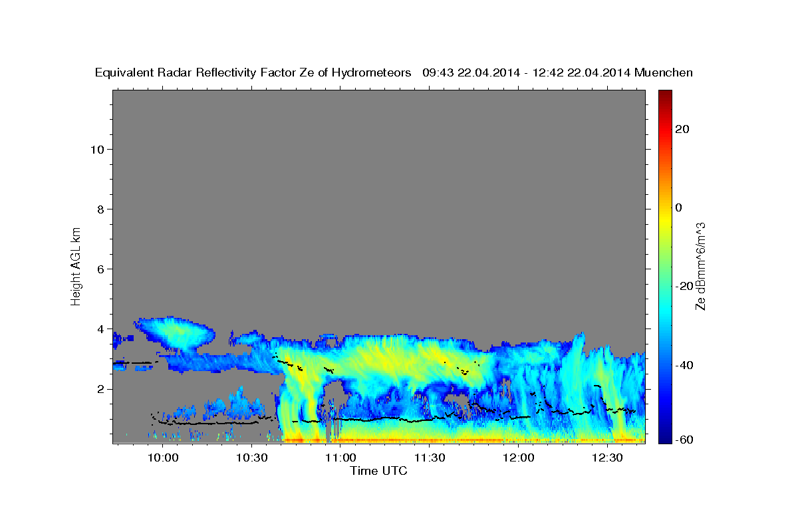Click the 12:30 time tick label
This screenshot has height=532, width=798.
tap(608, 458)
